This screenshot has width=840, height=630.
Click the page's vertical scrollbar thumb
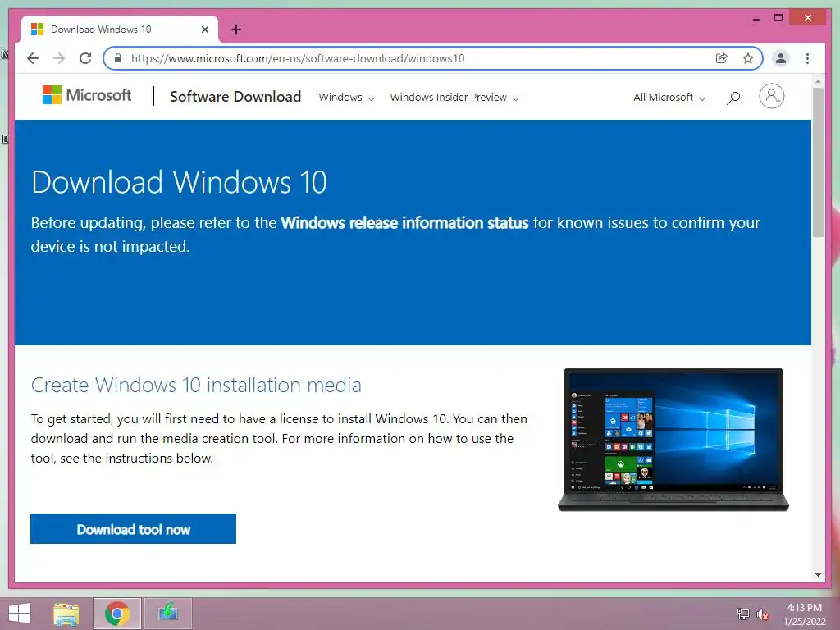818,162
